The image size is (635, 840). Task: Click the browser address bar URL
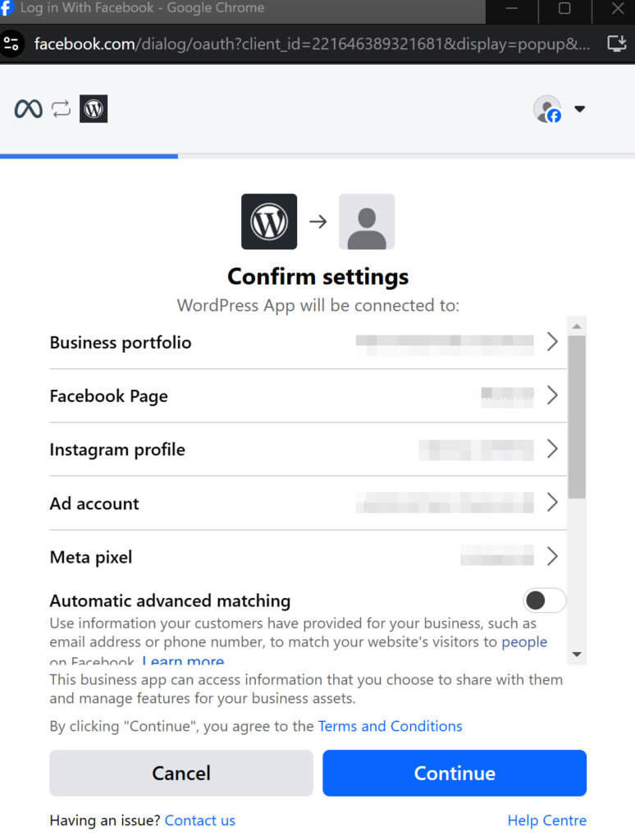pos(312,43)
